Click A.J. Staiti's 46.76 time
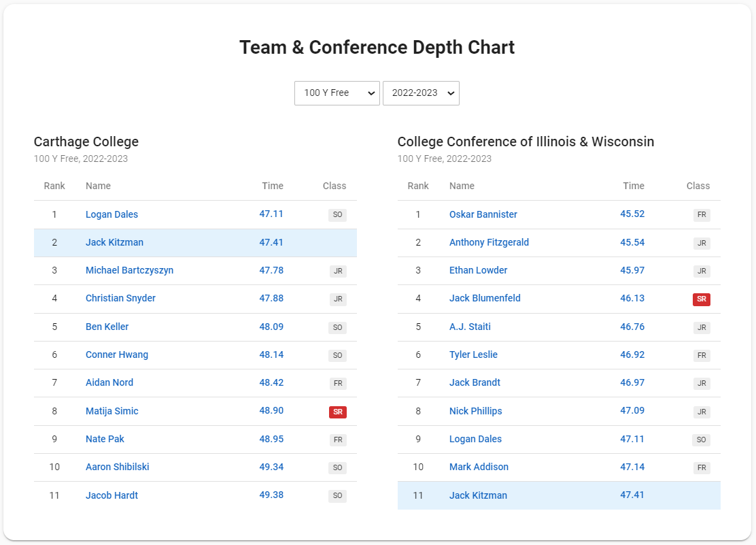 [x=632, y=327]
